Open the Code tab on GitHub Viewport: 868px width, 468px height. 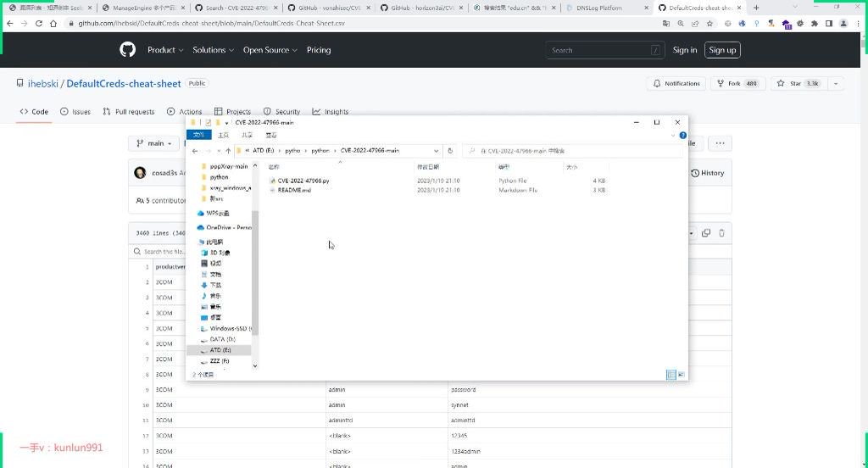34,111
